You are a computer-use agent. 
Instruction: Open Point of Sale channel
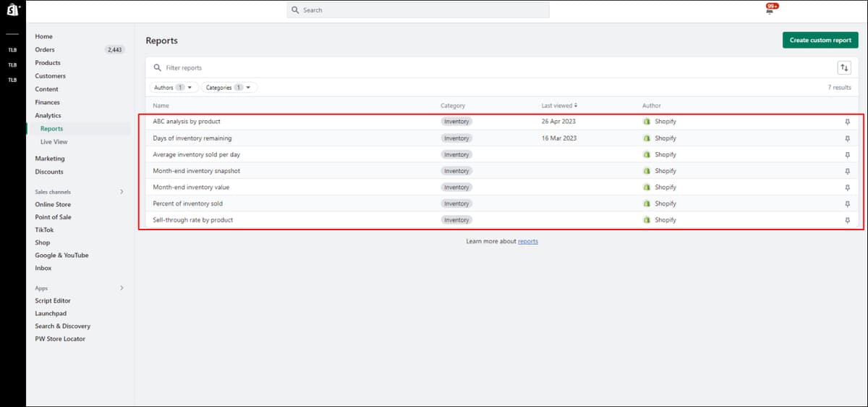53,217
